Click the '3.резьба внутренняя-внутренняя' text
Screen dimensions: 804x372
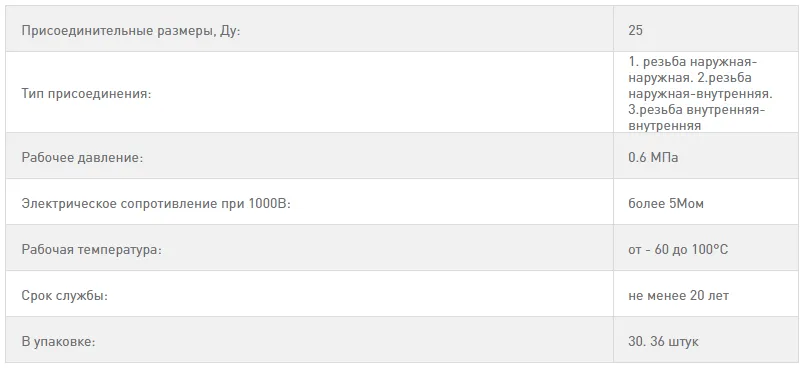[x=696, y=118]
